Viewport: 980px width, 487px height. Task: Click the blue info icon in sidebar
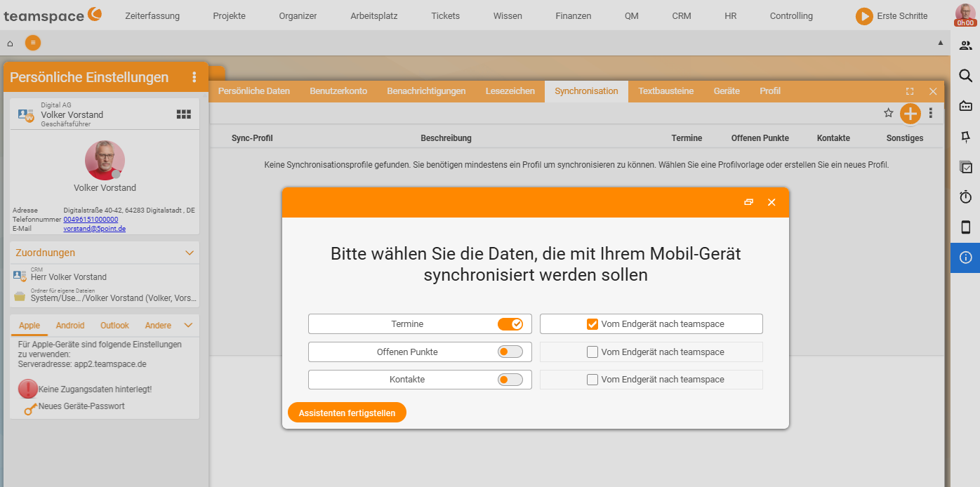tap(965, 258)
